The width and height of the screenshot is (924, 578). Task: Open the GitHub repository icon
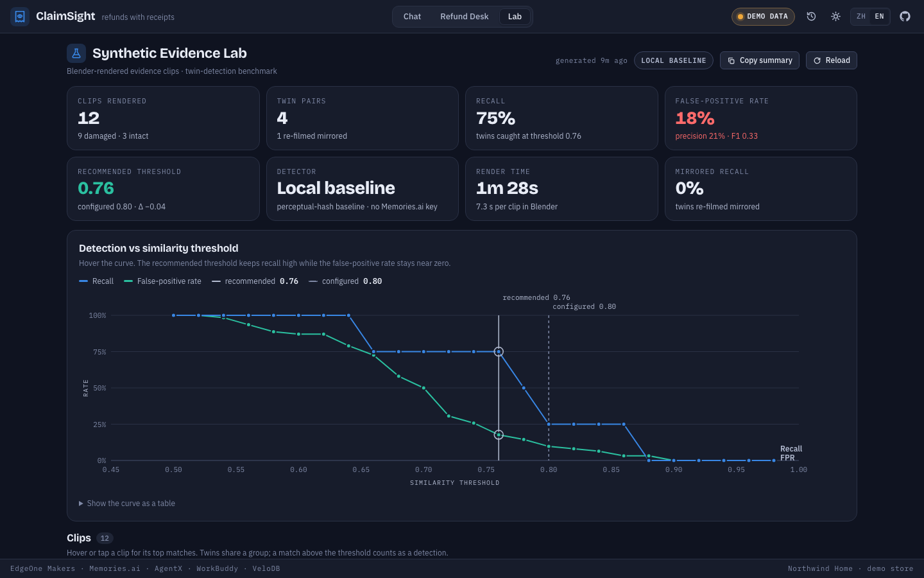point(905,17)
